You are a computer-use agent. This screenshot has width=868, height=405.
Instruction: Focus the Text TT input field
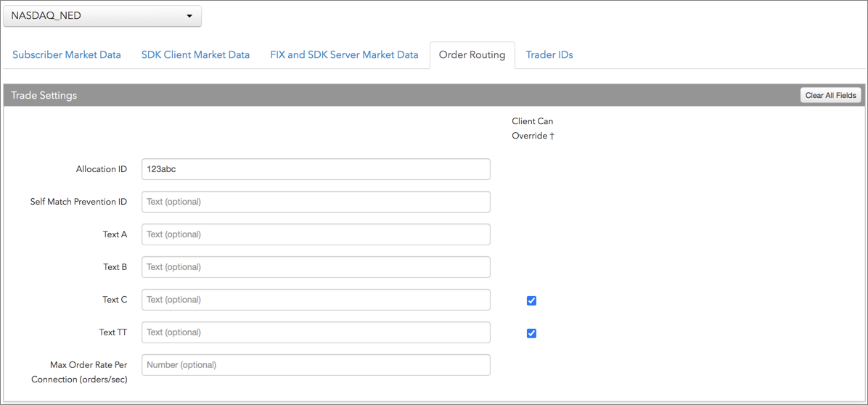316,332
